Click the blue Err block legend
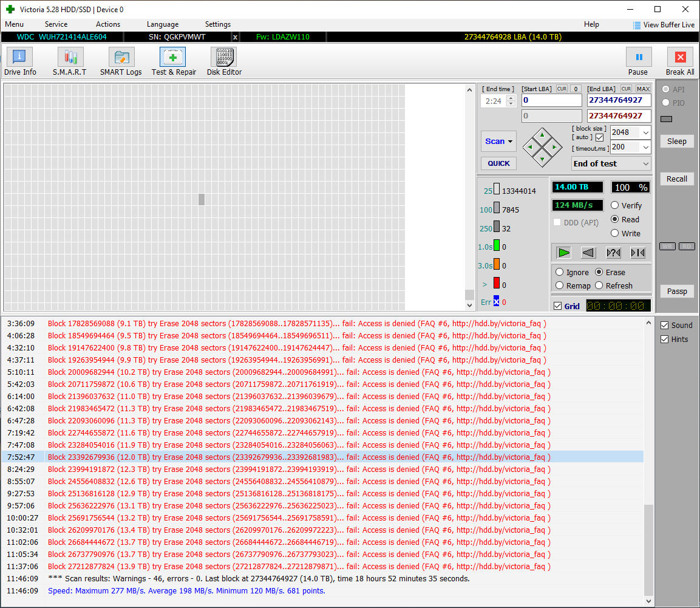 [x=497, y=301]
